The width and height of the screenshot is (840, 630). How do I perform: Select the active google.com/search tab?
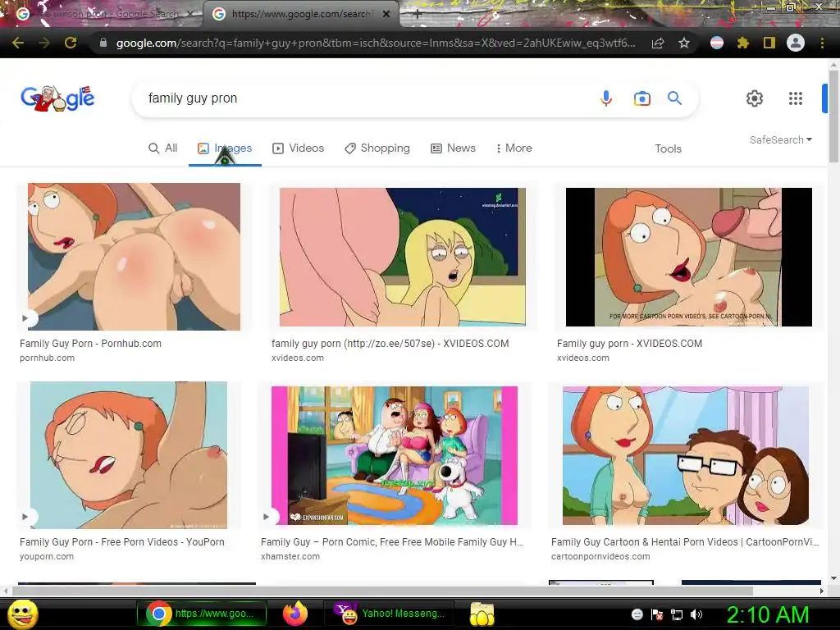[300, 14]
